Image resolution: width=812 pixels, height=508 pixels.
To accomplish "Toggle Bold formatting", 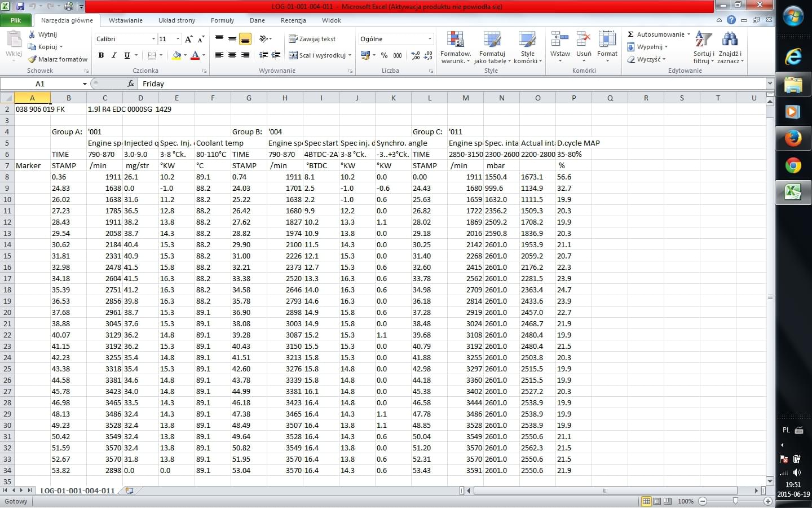I will (x=101, y=55).
